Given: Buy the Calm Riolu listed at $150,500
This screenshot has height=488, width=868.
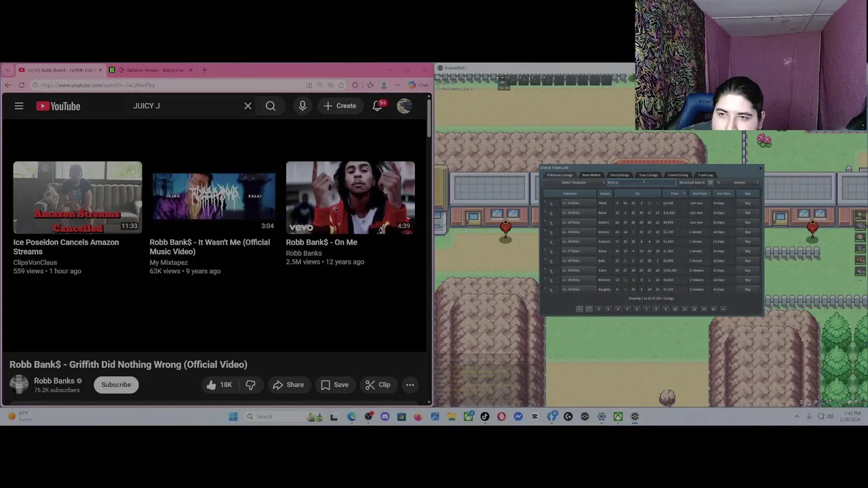Looking at the screenshot, I should pyautogui.click(x=748, y=270).
